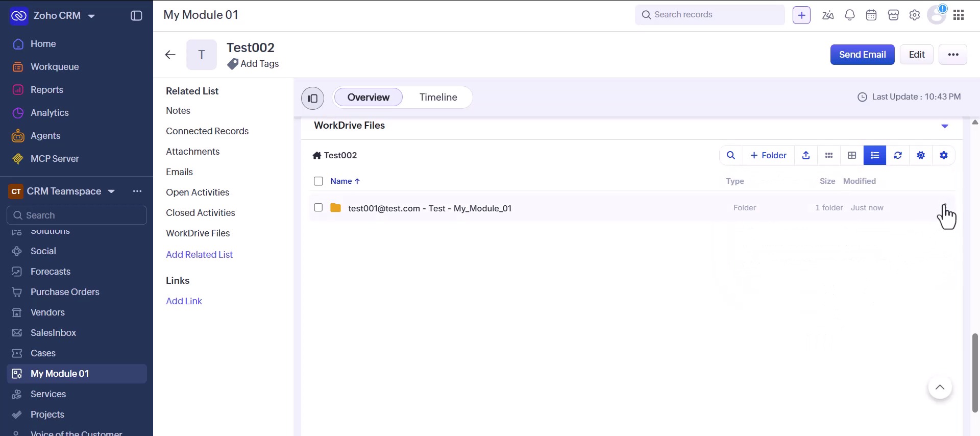Image resolution: width=980 pixels, height=436 pixels.
Task: Select all files with header checkbox
Action: [318, 181]
